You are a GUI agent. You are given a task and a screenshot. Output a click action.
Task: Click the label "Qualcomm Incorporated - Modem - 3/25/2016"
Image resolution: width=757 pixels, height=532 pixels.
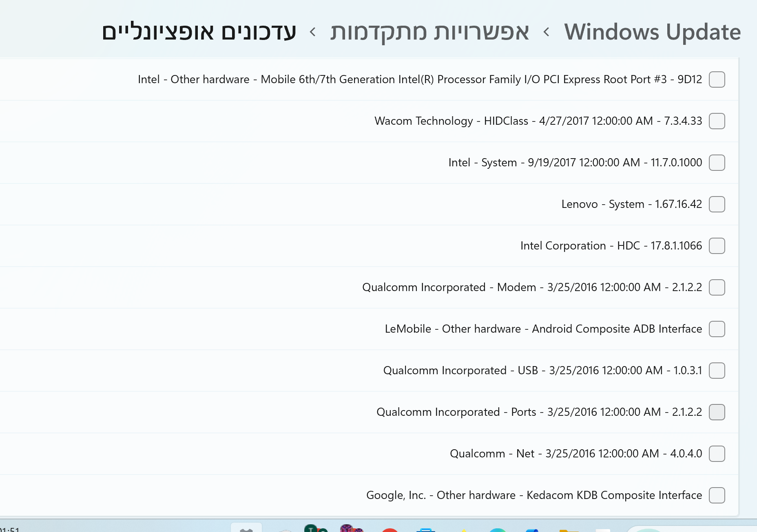pos(480,287)
